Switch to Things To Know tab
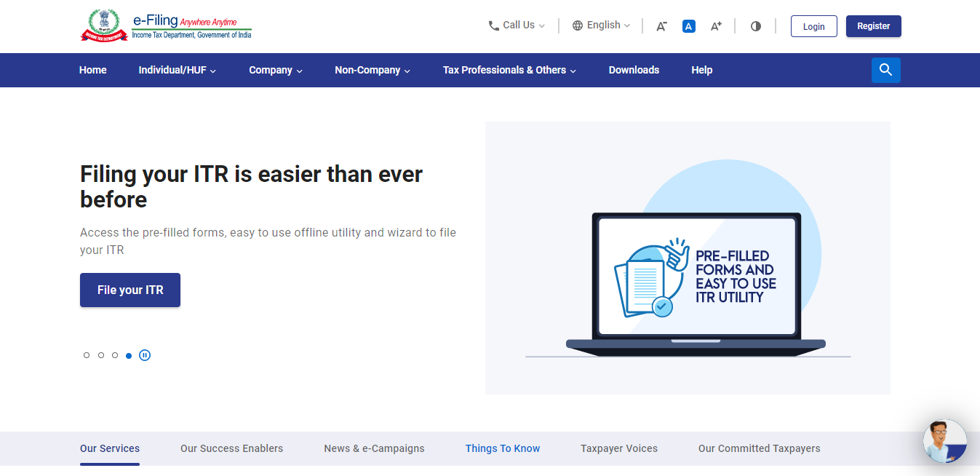This screenshot has height=476, width=980. point(503,448)
